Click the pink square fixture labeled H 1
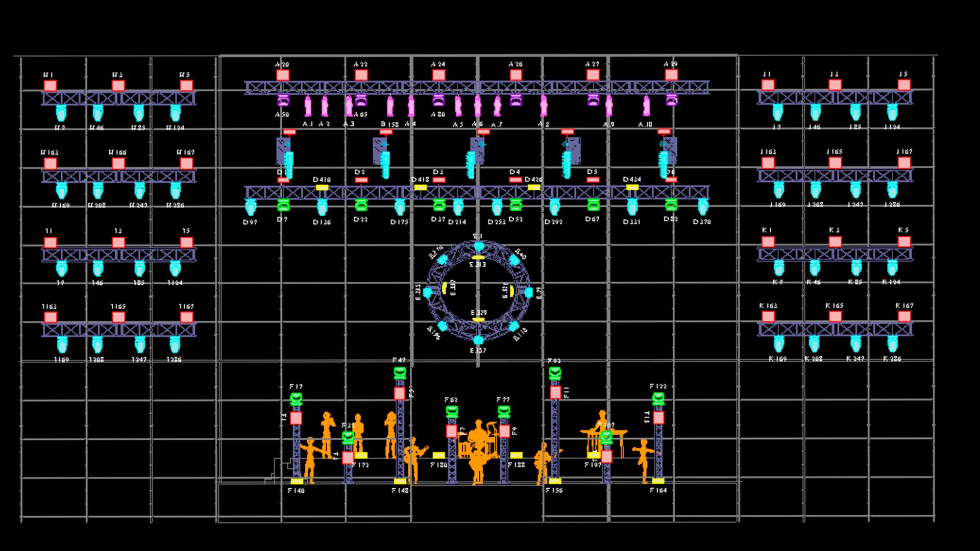The image size is (980, 551). pos(50,86)
